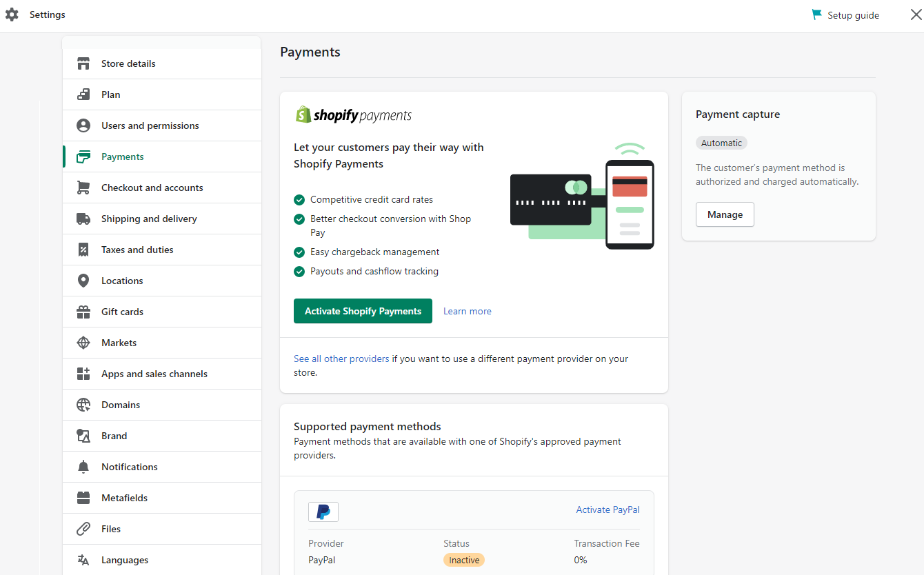Click the Markets globe icon
The width and height of the screenshot is (924, 575).
[83, 343]
